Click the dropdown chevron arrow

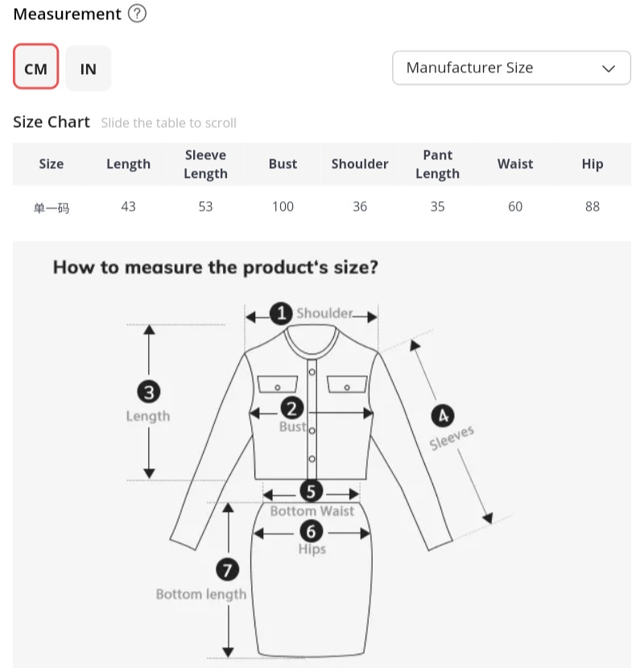pyautogui.click(x=609, y=68)
